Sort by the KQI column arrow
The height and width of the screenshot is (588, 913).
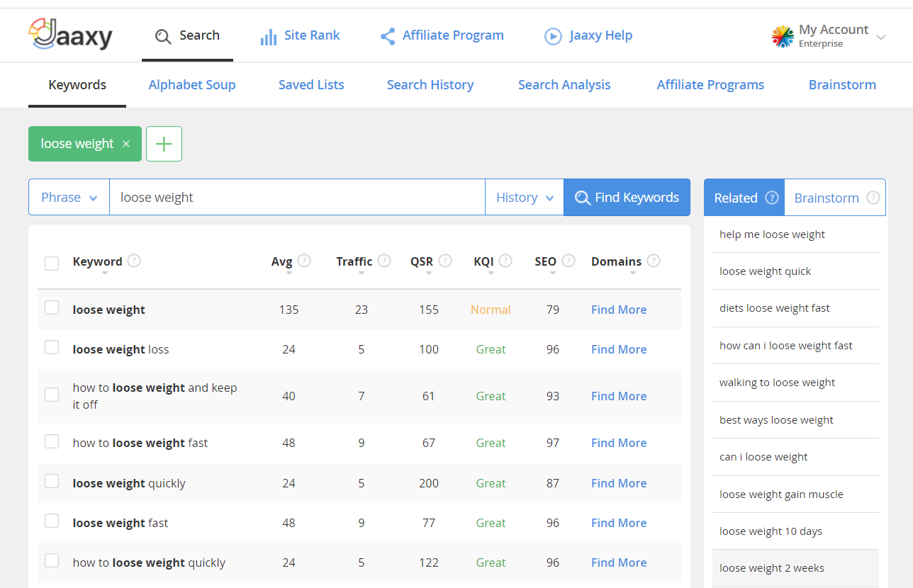click(x=491, y=273)
